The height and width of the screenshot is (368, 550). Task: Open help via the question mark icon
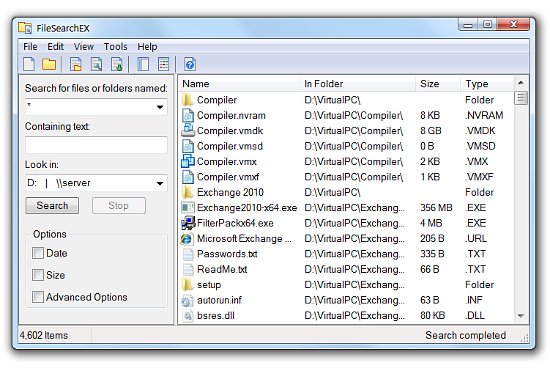[190, 65]
